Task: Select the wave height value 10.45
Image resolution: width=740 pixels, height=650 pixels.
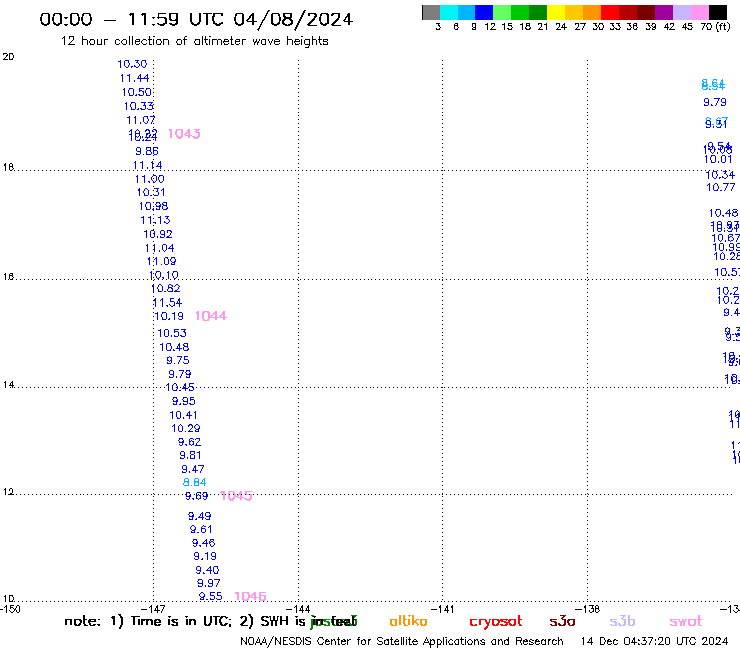Action: tap(180, 388)
